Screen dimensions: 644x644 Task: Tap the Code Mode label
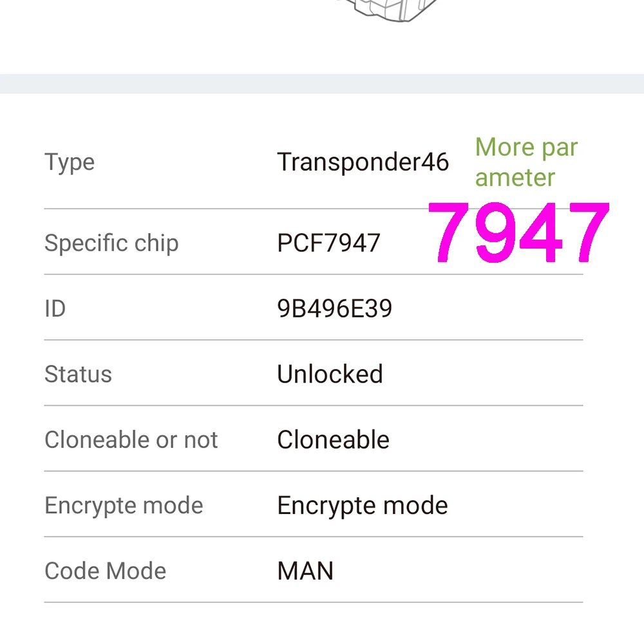click(x=106, y=571)
